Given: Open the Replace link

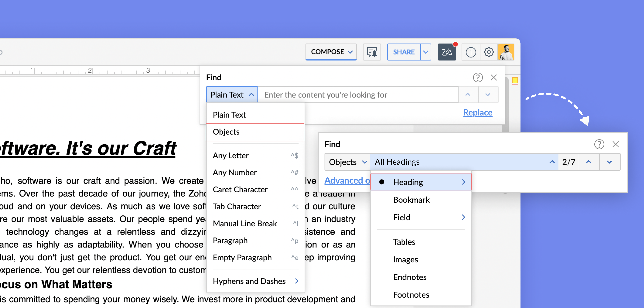Looking at the screenshot, I should (478, 112).
